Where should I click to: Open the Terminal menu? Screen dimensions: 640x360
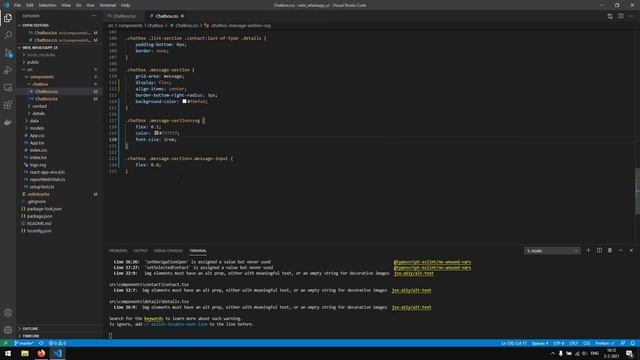[x=108, y=5]
